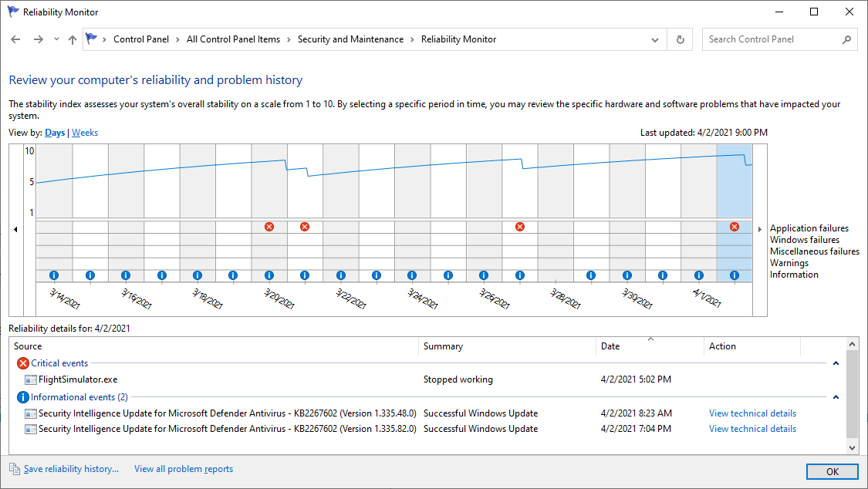The height and width of the screenshot is (489, 868).
Task: Sort details by Summary column
Action: [x=507, y=346]
